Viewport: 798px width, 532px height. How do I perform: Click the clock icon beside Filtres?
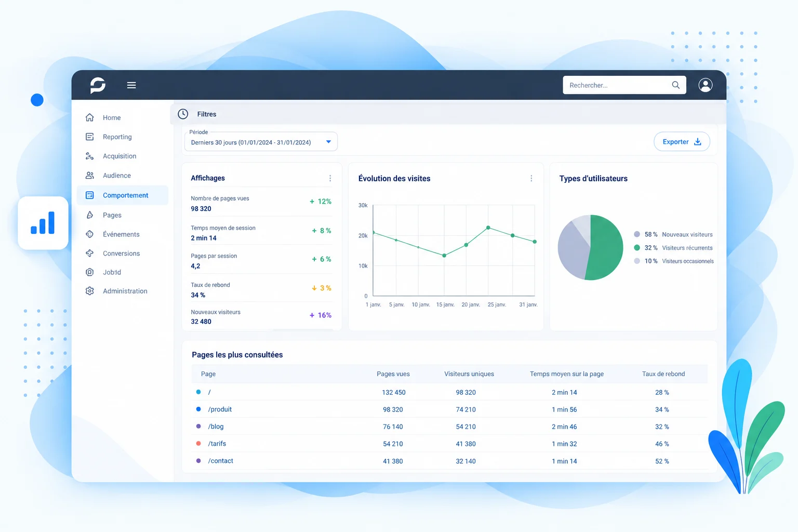click(x=183, y=114)
